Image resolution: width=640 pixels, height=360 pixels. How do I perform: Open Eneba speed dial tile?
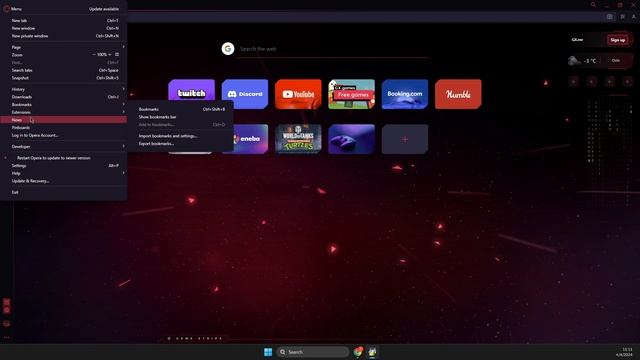(250, 139)
